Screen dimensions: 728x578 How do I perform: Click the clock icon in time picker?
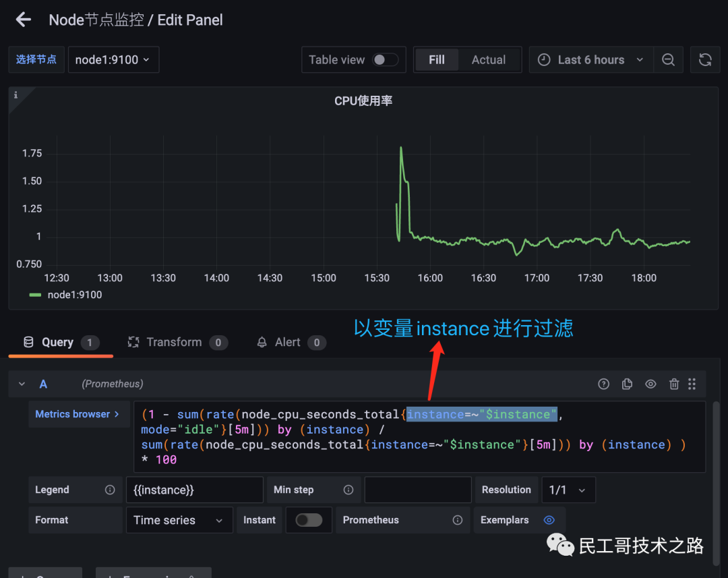pyautogui.click(x=544, y=59)
